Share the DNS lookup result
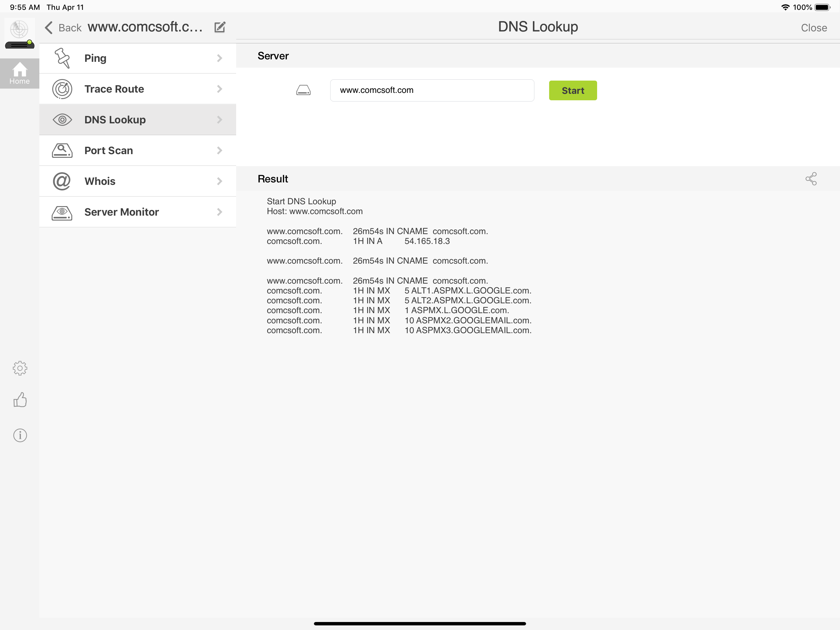Image resolution: width=840 pixels, height=630 pixels. click(811, 179)
